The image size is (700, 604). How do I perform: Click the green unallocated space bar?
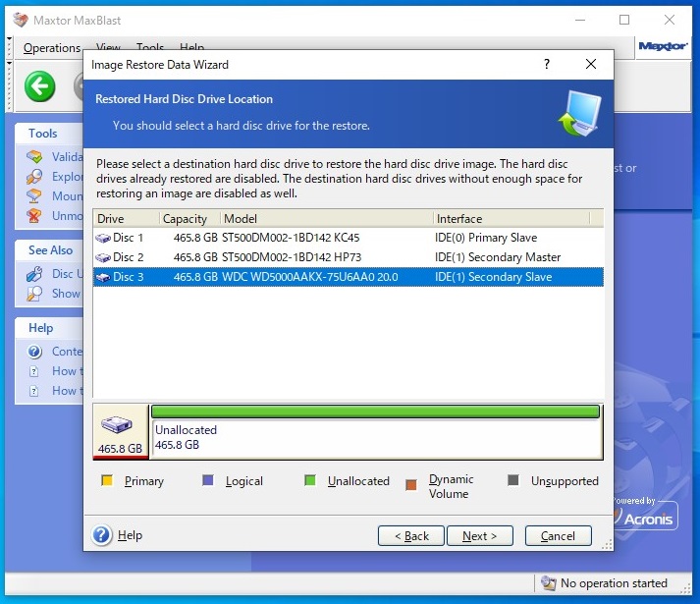tap(375, 412)
